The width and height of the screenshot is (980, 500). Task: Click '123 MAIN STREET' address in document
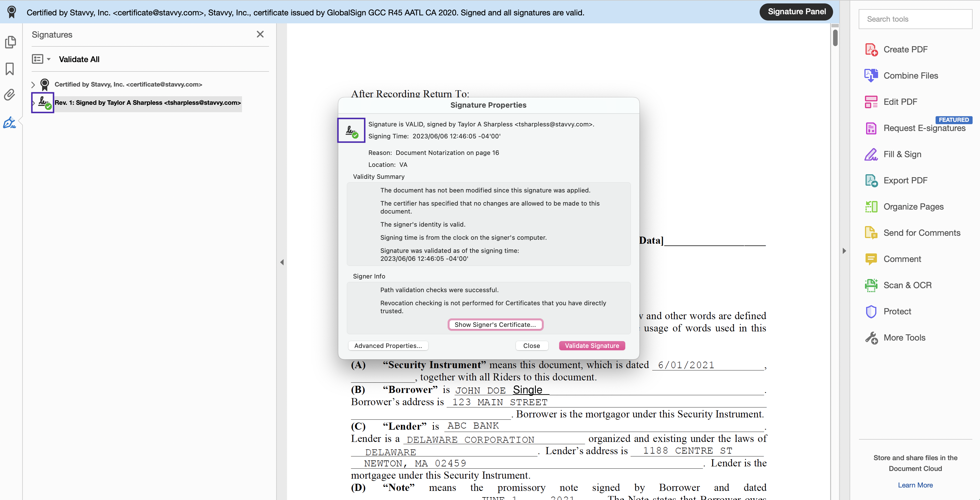click(x=500, y=402)
